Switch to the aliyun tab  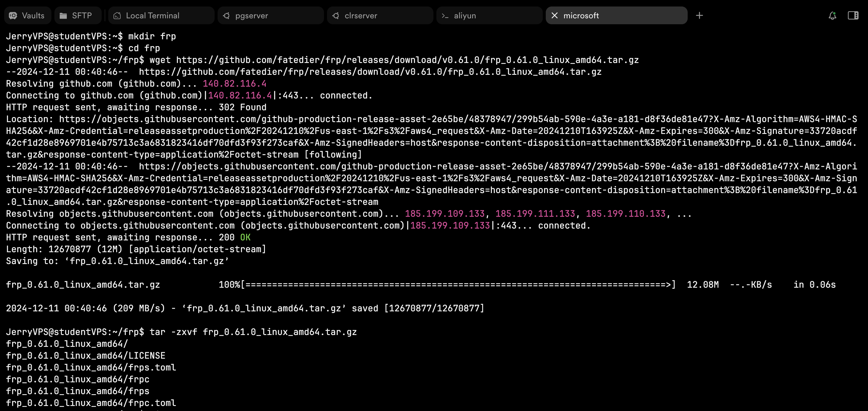(x=489, y=15)
